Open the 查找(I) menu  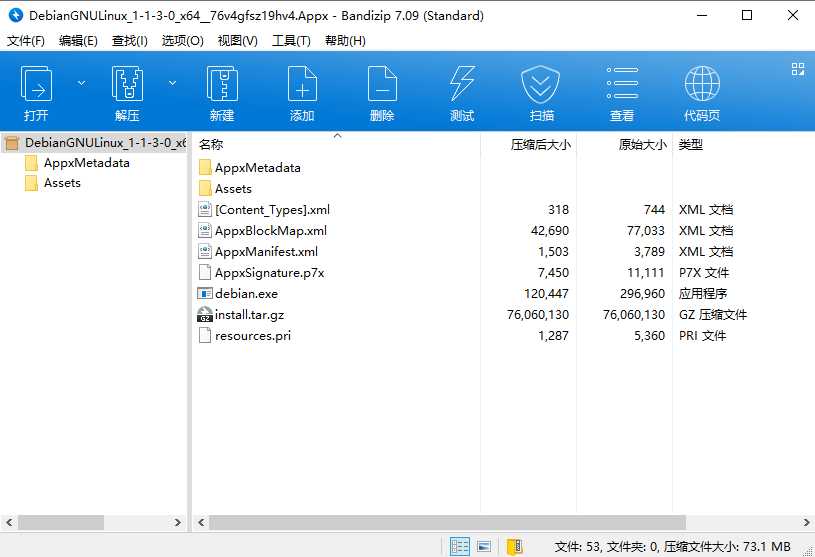[x=129, y=41]
